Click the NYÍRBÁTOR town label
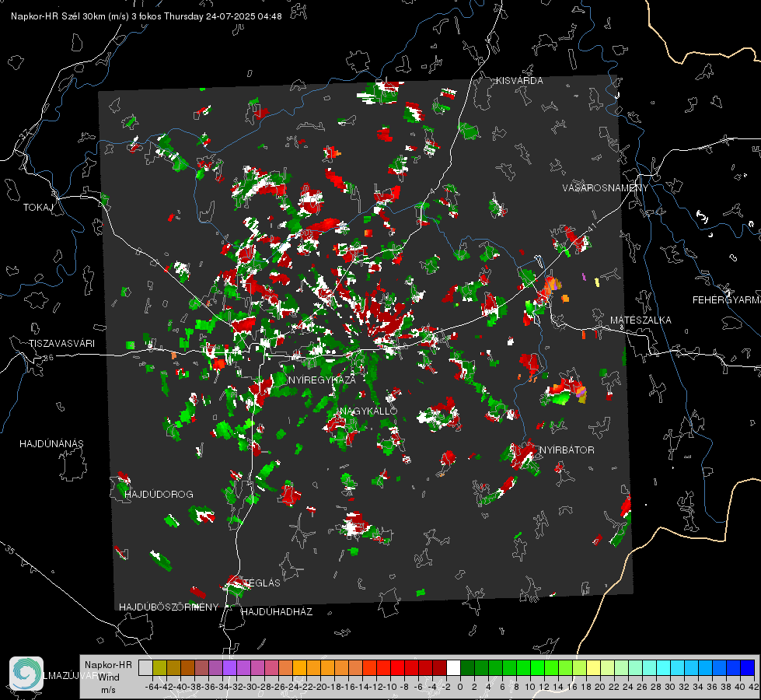 567,450
